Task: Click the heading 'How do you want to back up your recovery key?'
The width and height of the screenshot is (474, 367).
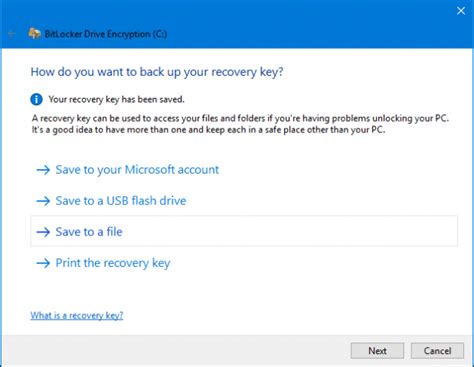Action: coord(157,72)
